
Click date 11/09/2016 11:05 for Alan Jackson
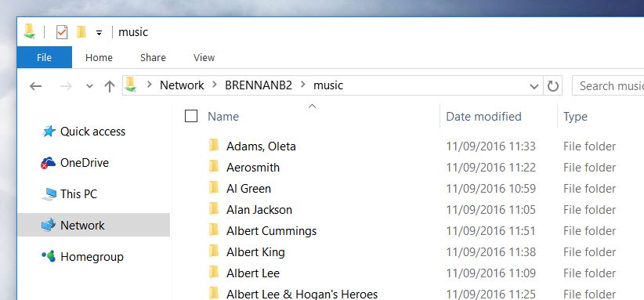tap(490, 210)
